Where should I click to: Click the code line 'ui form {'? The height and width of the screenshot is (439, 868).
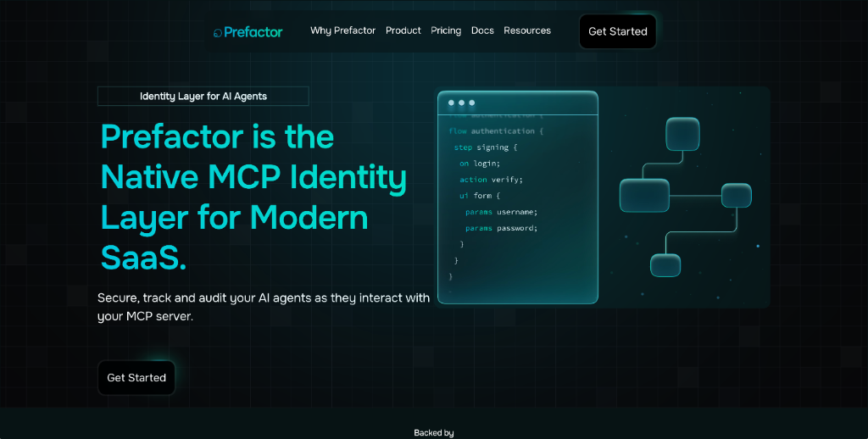pyautogui.click(x=480, y=196)
